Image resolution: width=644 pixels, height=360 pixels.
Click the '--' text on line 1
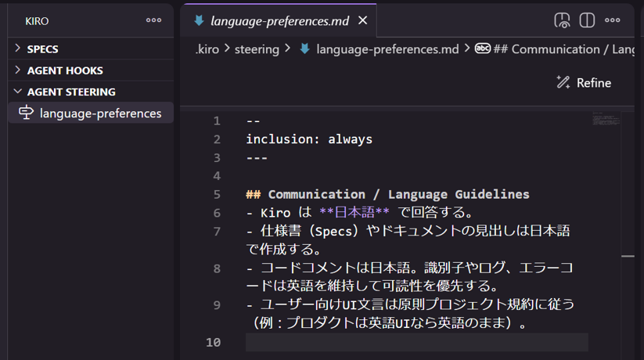(254, 121)
